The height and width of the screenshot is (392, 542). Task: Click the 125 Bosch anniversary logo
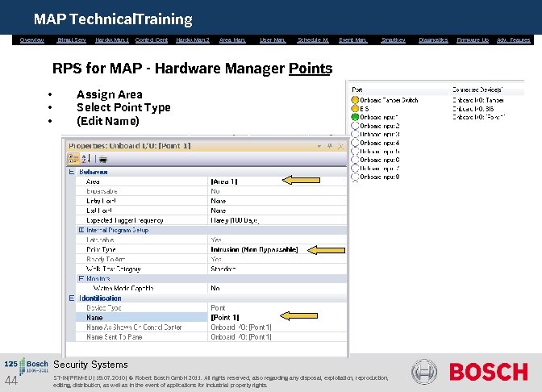(27, 366)
